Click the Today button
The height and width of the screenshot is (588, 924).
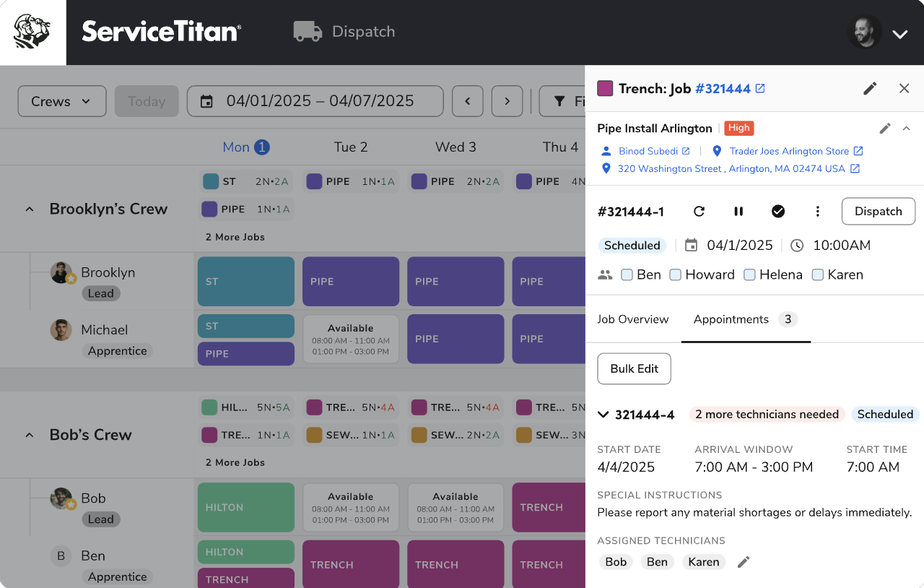point(147,101)
